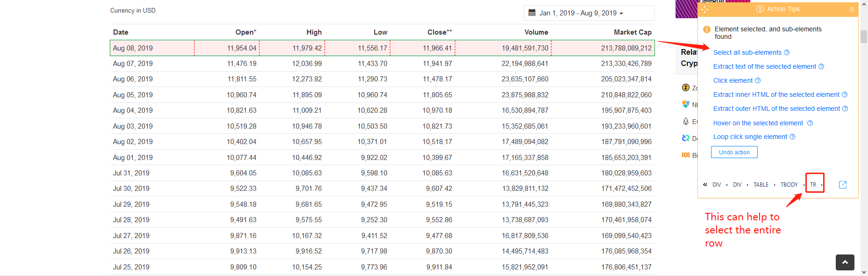Click the help icon beside Extract text option
The height and width of the screenshot is (276, 868).
coord(821,66)
